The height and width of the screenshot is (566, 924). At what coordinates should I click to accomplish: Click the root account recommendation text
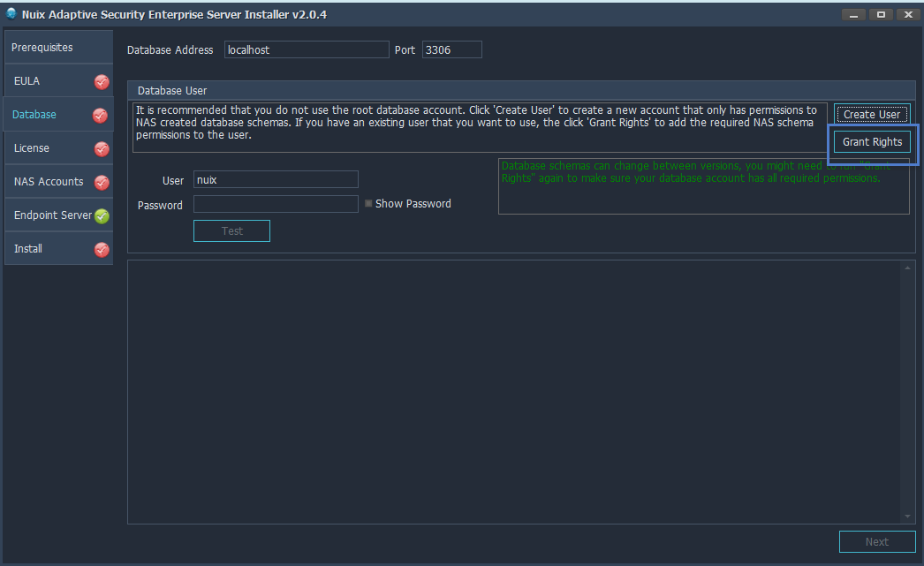(x=477, y=123)
